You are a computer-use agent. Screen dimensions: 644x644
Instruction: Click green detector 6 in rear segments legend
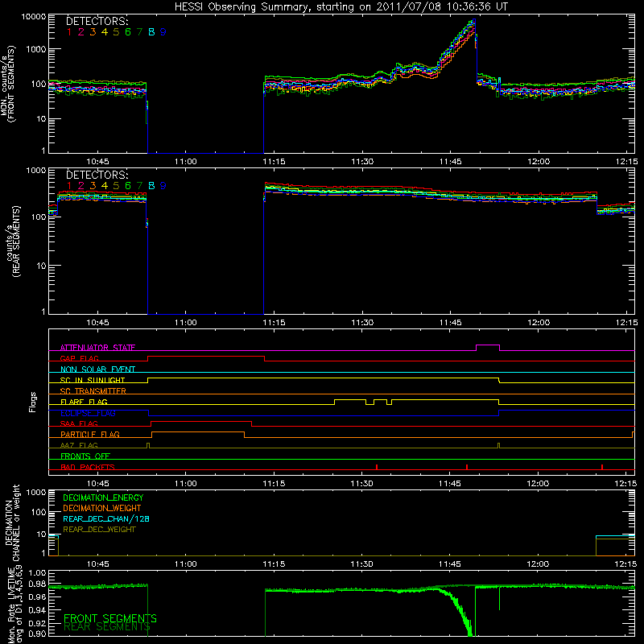pos(128,186)
